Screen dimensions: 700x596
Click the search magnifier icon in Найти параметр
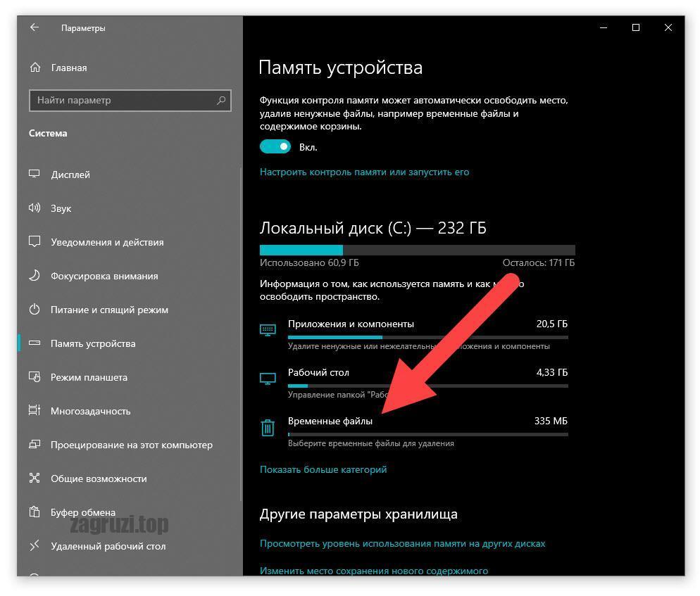click(x=221, y=101)
